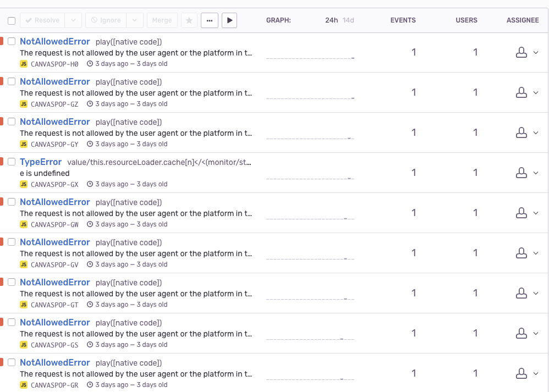
Task: Click the 'e is undefined' message
Action: (x=45, y=173)
